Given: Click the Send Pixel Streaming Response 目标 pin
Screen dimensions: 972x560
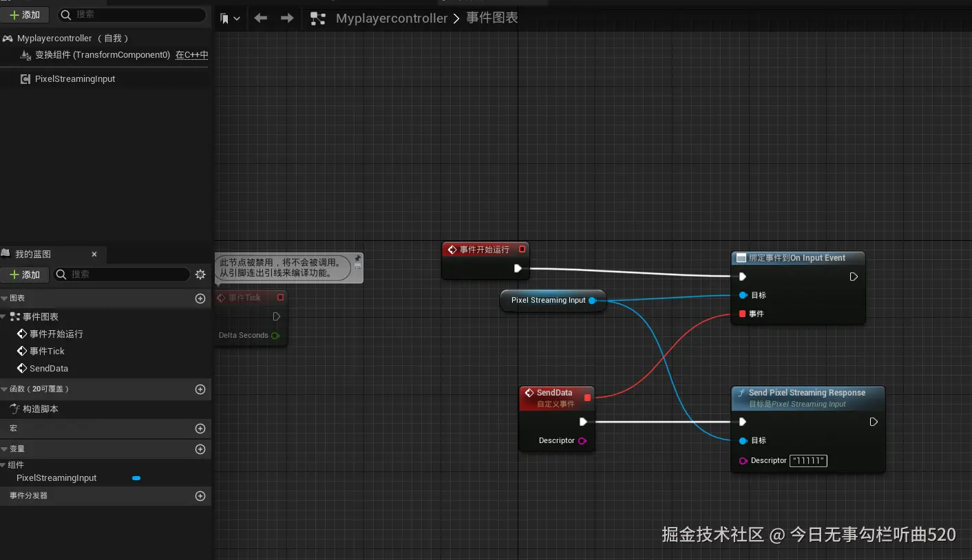Looking at the screenshot, I should click(x=743, y=441).
